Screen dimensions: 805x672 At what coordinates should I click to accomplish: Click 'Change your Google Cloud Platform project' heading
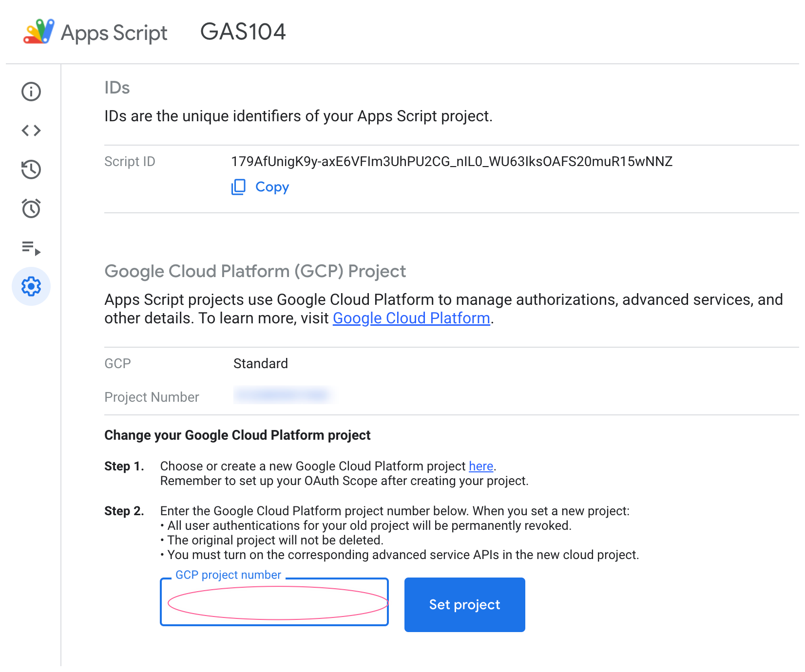pyautogui.click(x=237, y=435)
